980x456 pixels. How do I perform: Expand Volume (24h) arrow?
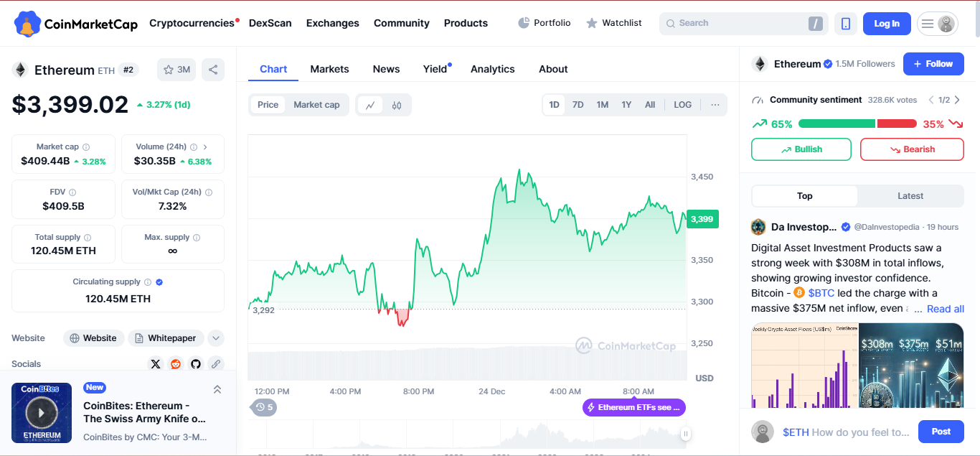pyautogui.click(x=205, y=146)
